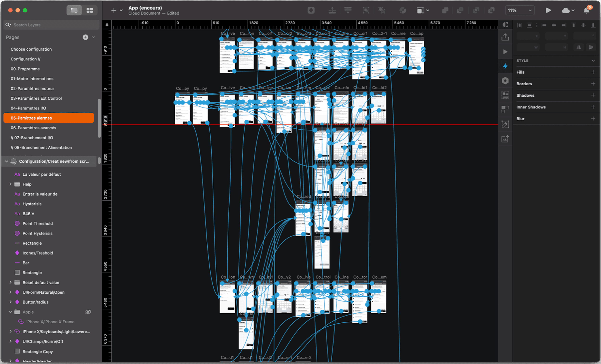Screen dimensions: 601x364
Task: Click the flip horizontal icon in inspector
Action: [579, 47]
